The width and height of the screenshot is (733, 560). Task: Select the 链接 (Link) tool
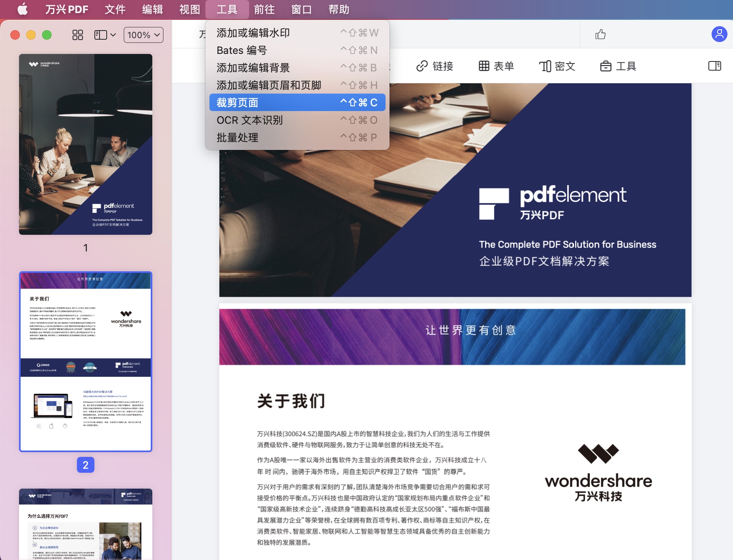click(x=436, y=66)
